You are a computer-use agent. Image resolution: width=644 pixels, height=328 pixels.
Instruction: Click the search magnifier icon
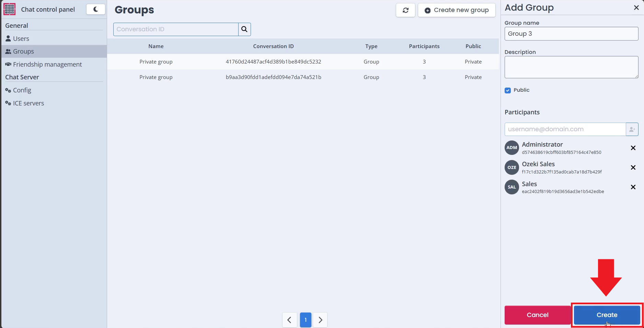(x=244, y=29)
